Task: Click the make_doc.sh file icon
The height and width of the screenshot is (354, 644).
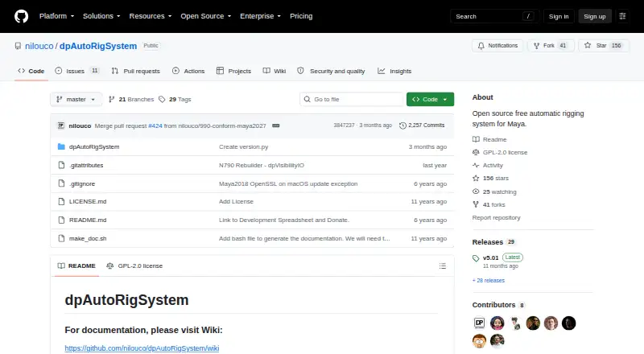Action: 61,238
